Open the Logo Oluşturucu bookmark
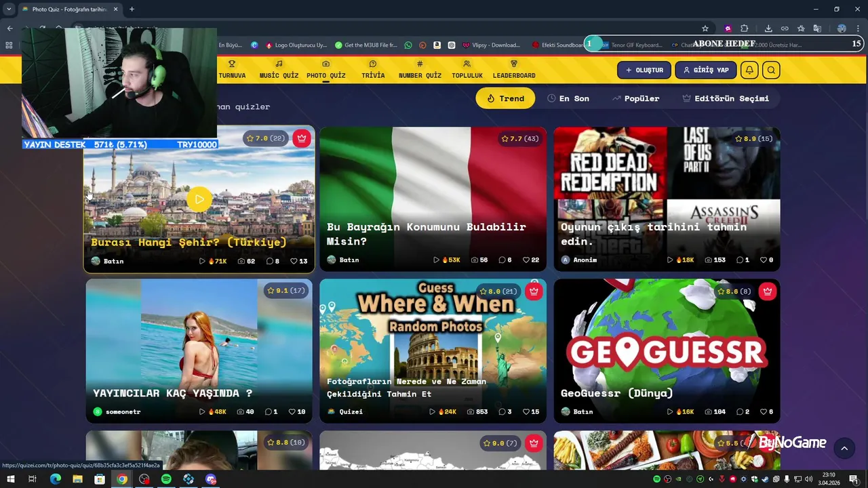Image resolution: width=868 pixels, height=488 pixels. [x=296, y=45]
